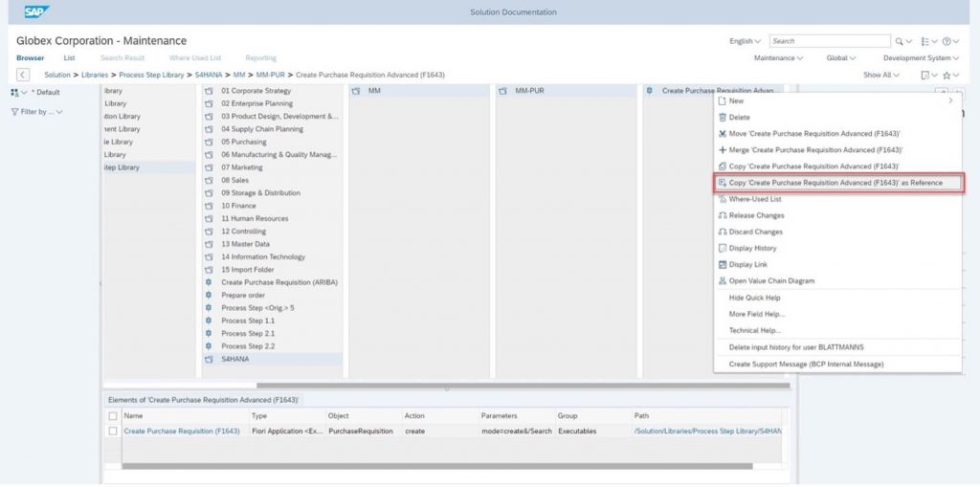980x487 pixels.
Task: Click icon beside Release Changes entry
Action: tap(723, 215)
